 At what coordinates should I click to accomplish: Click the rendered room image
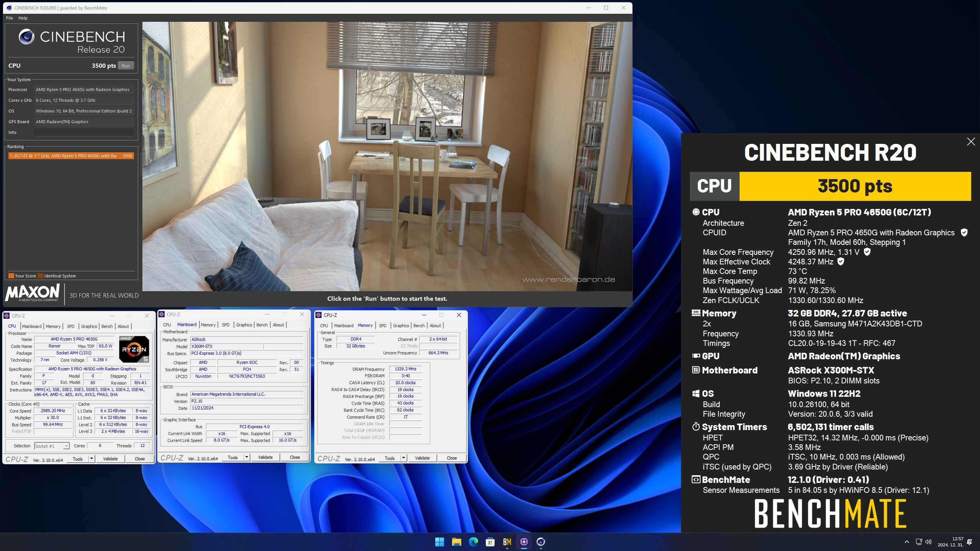point(387,156)
